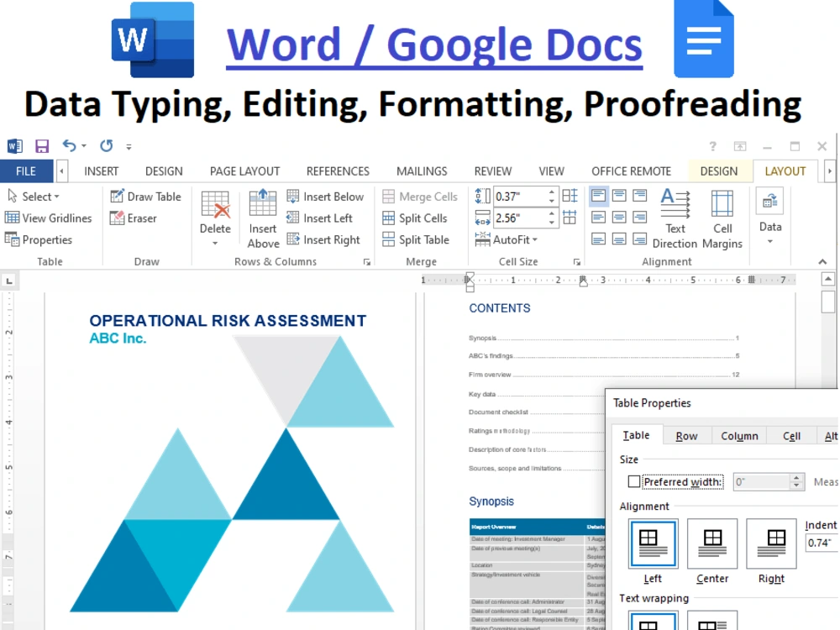Select Align Top Right icon
Image resolution: width=840 pixels, height=630 pixels.
(639, 196)
